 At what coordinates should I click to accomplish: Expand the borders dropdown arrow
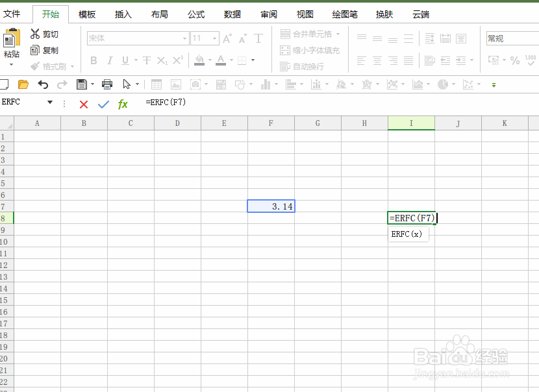(253, 60)
